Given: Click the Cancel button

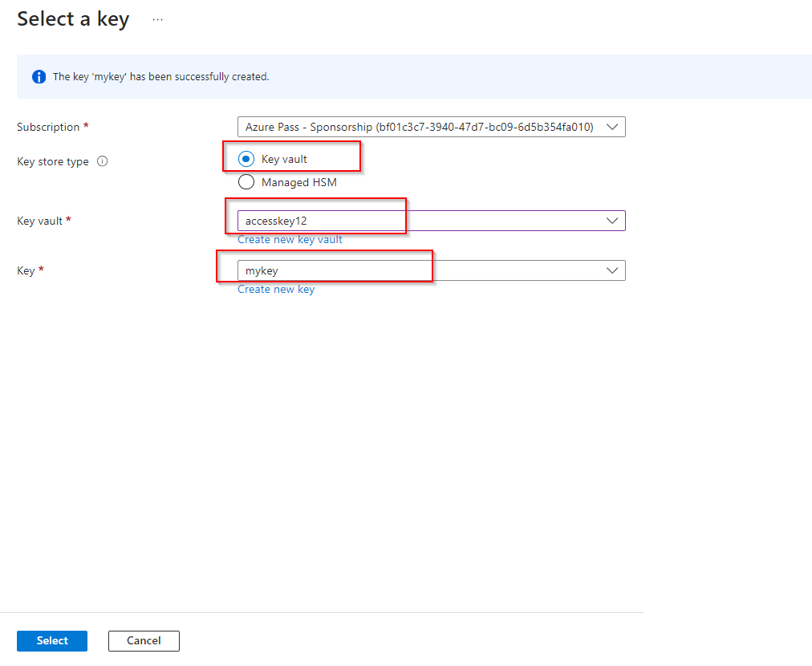Looking at the screenshot, I should (144, 640).
